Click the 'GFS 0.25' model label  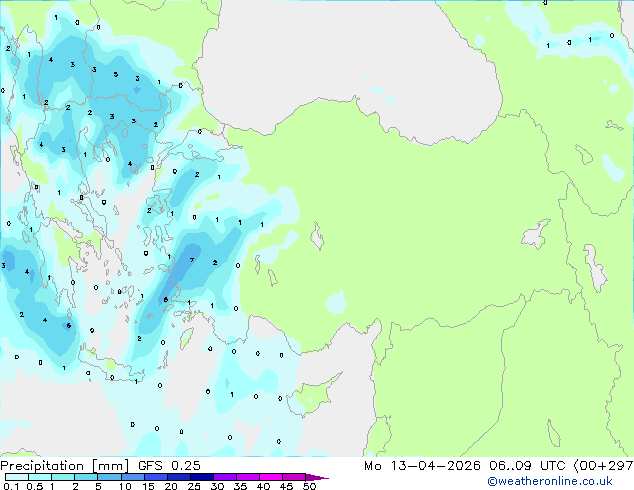click(x=169, y=466)
